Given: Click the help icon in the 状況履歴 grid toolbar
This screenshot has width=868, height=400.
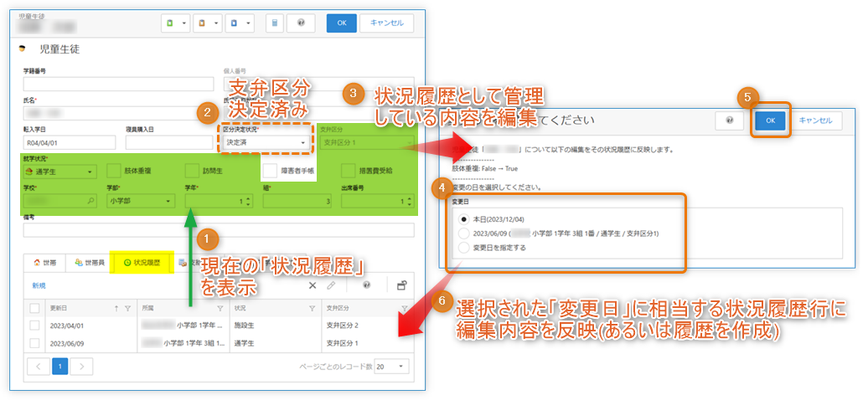Looking at the screenshot, I should pyautogui.click(x=366, y=285).
